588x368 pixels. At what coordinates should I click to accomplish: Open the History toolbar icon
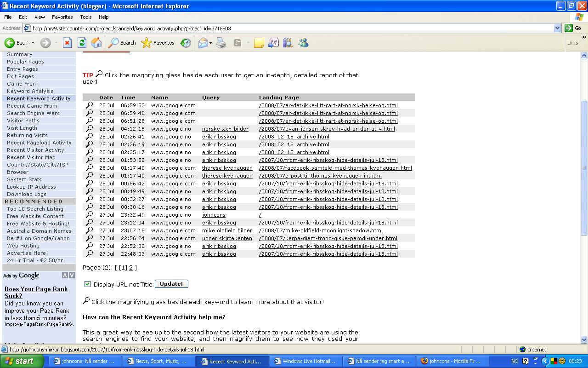186,43
